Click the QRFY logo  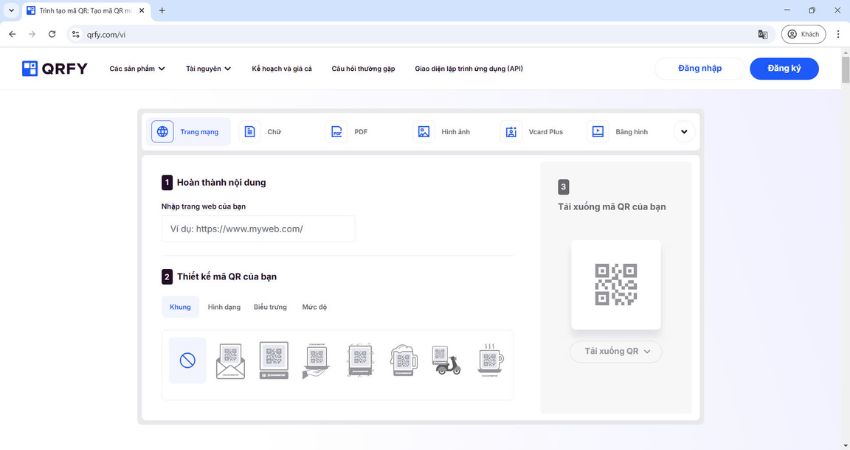[x=54, y=69]
